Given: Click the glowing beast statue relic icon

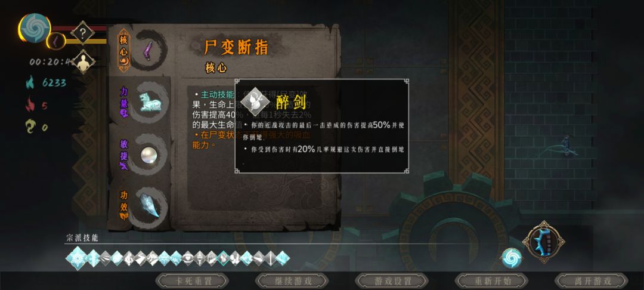Looking at the screenshot, I should 150,102.
